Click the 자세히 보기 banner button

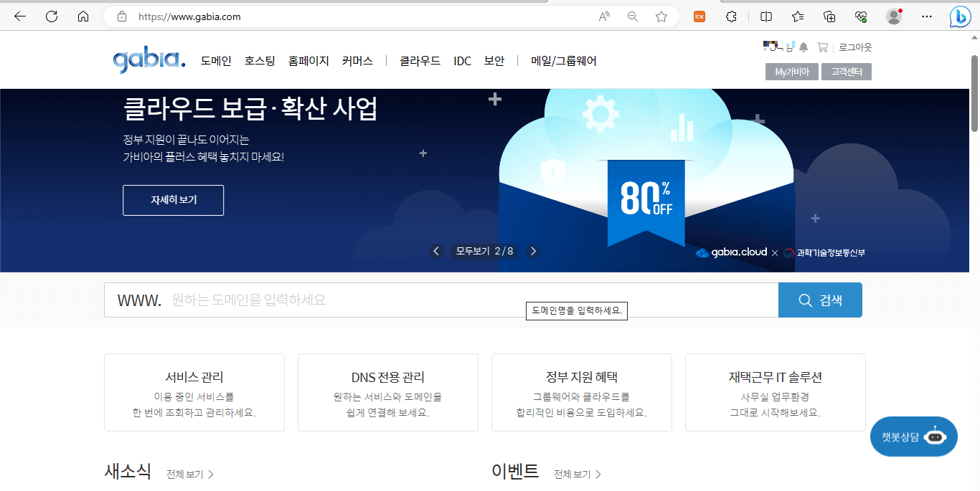[x=173, y=200]
